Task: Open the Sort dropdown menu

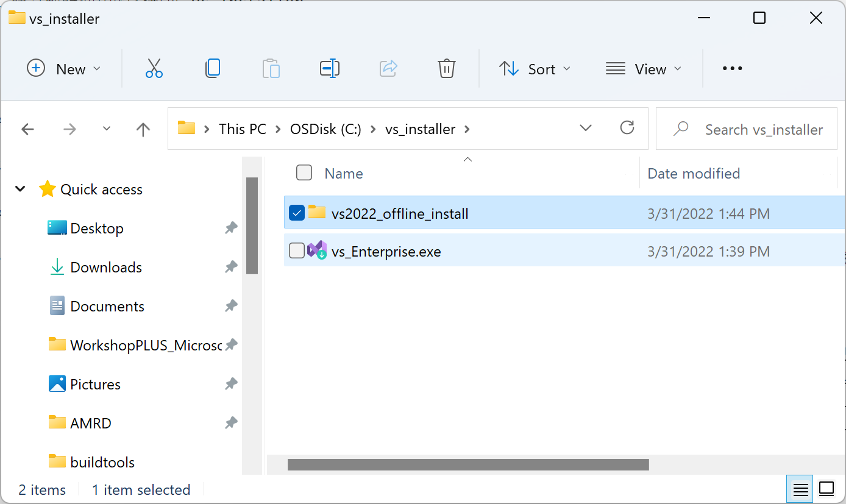Action: tap(535, 68)
